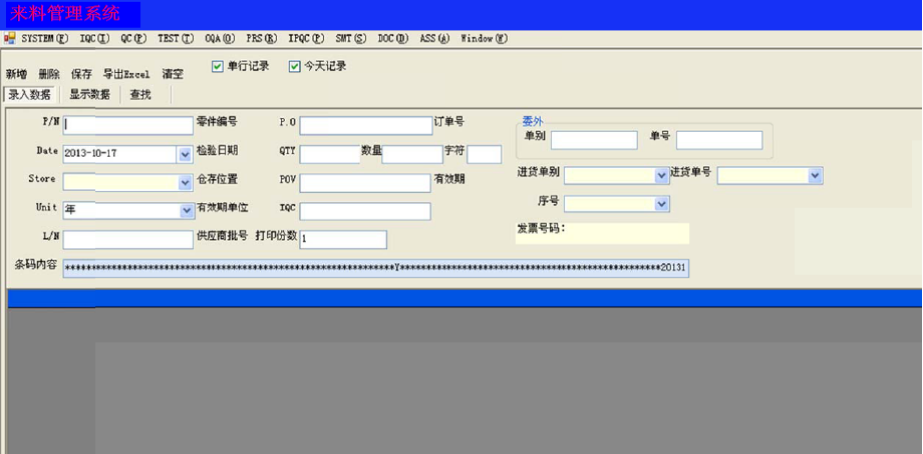Click 导出Excel to export data

click(x=126, y=74)
